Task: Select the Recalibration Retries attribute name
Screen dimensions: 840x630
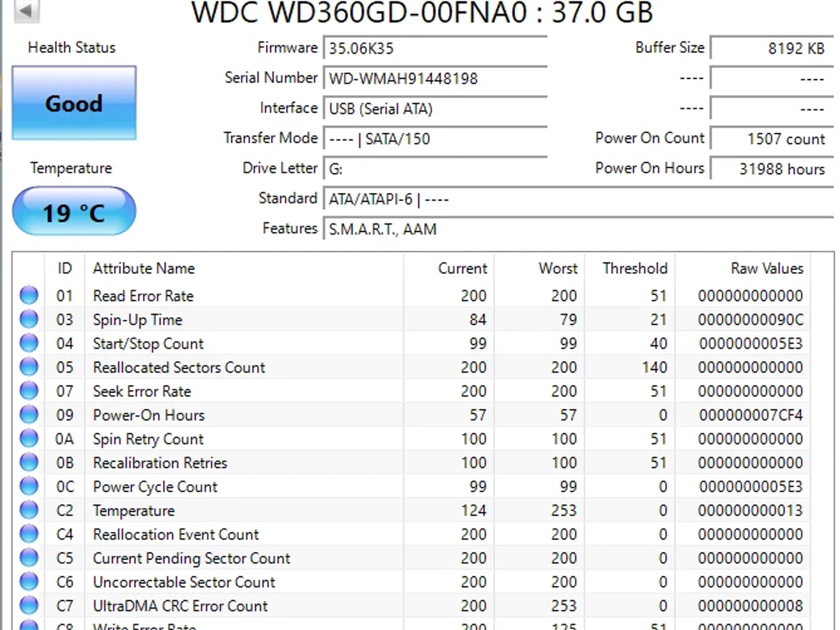Action: 160,463
